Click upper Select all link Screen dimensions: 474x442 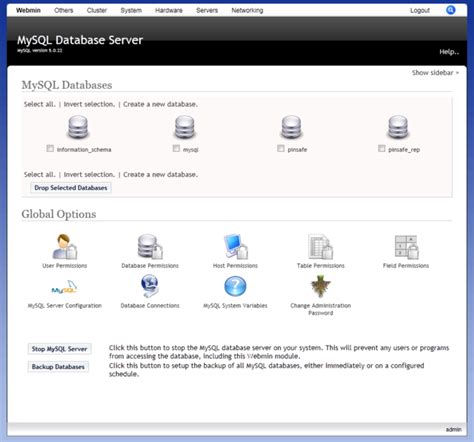[x=39, y=104]
